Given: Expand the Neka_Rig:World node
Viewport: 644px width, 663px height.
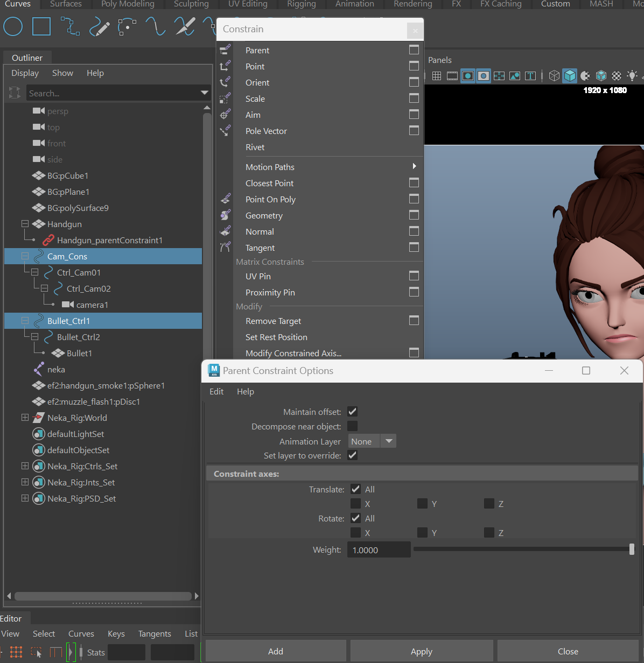Looking at the screenshot, I should tap(25, 418).
